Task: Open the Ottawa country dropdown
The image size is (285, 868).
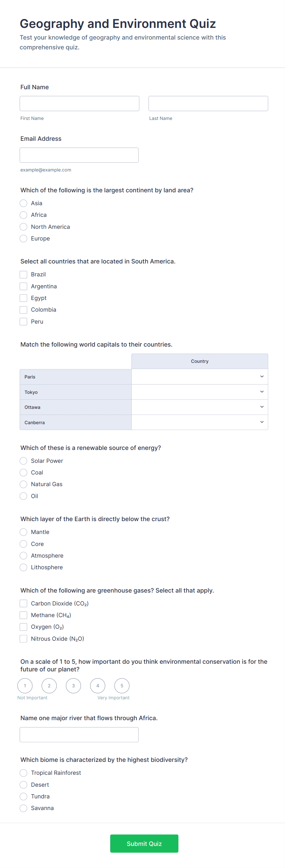Action: click(199, 407)
